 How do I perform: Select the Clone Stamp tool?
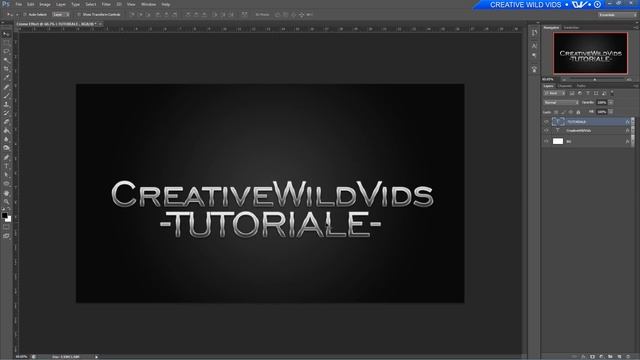[6, 104]
